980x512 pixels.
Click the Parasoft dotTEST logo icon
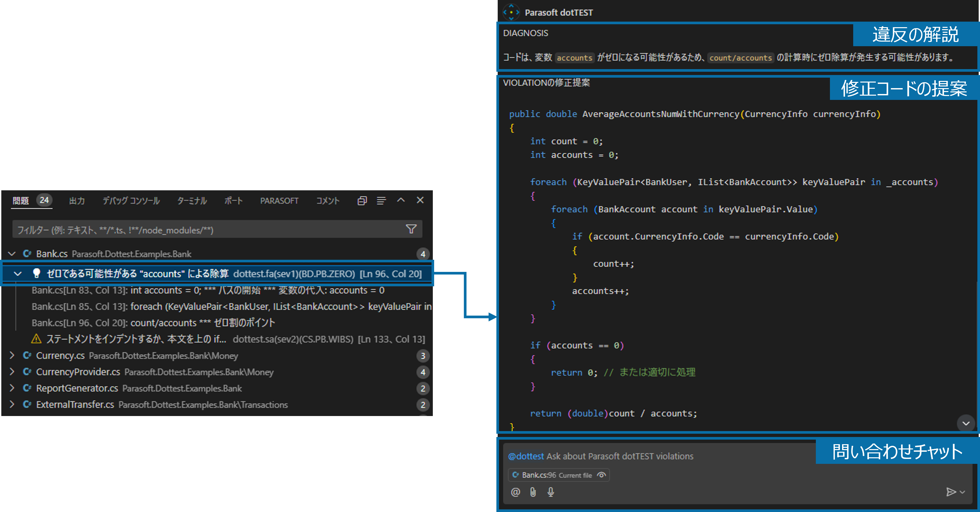511,12
